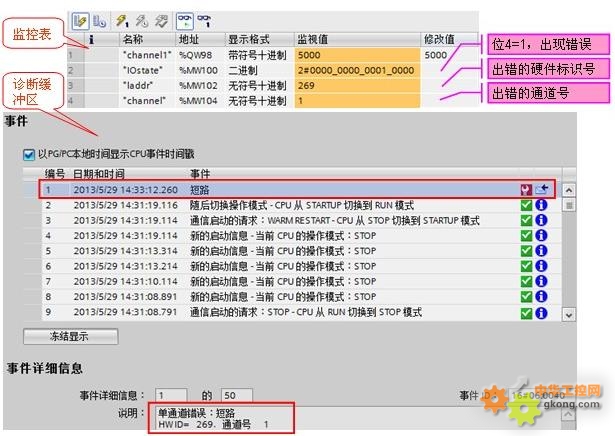Click blue info icon for event 3
Image resolution: width=615 pixels, height=436 pixels.
pos(541,220)
